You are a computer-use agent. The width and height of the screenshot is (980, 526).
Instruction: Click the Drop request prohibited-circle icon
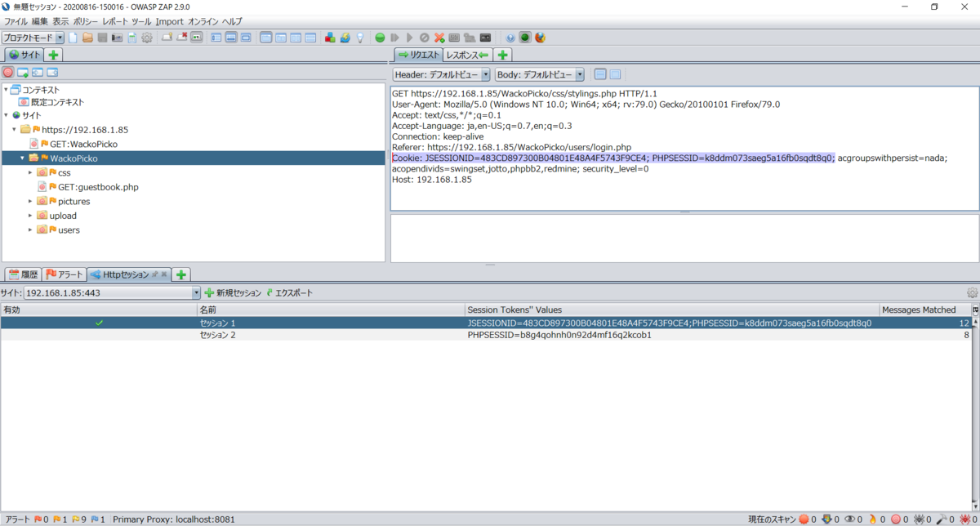pyautogui.click(x=424, y=38)
